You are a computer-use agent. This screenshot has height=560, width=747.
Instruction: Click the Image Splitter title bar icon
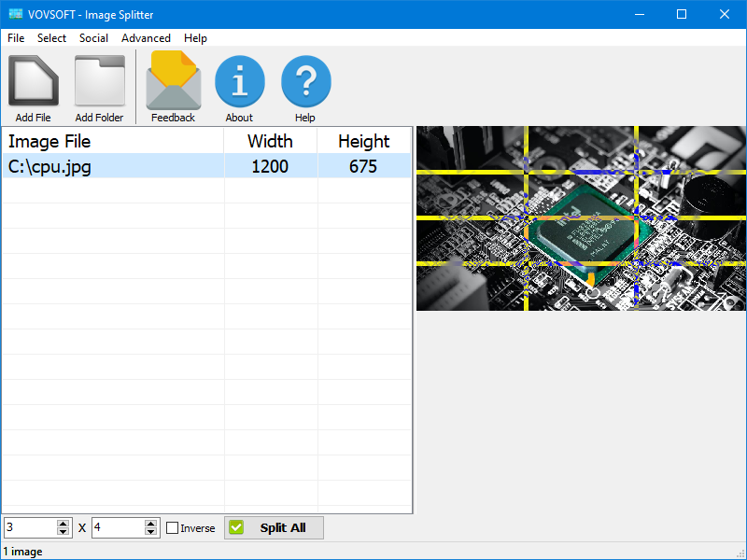[x=15, y=14]
